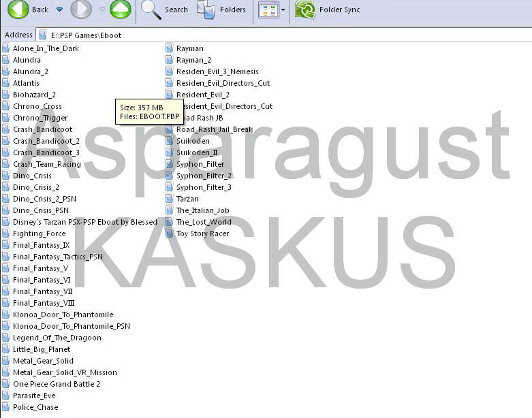Select the Rayman folder icon
Screen dimensions: 532x418
click(170, 48)
